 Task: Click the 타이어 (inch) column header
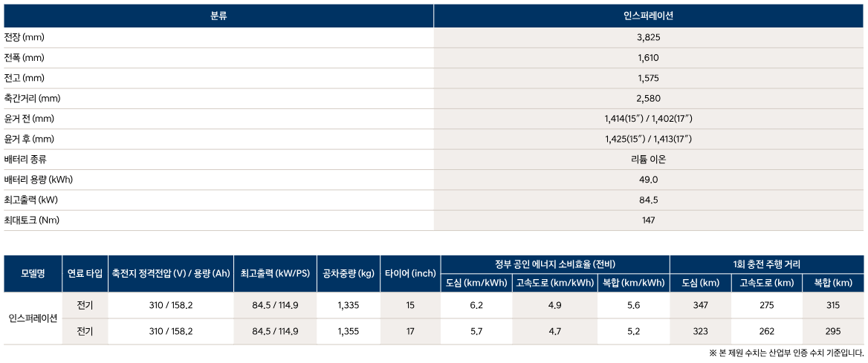point(409,274)
